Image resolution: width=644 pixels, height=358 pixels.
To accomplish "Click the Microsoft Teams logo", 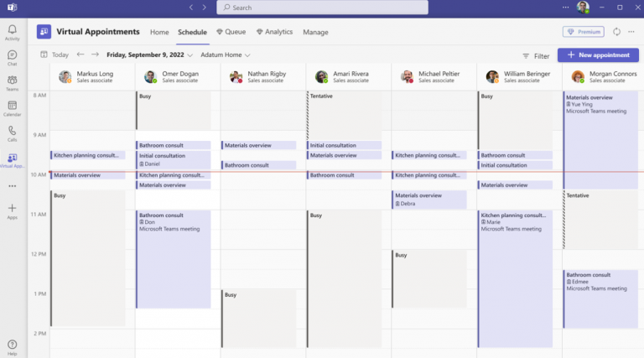I will pos(13,8).
